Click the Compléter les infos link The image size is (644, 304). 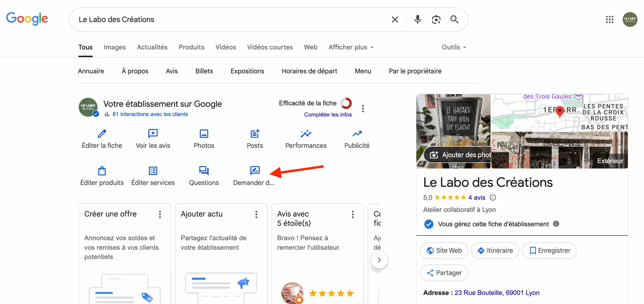tap(328, 115)
